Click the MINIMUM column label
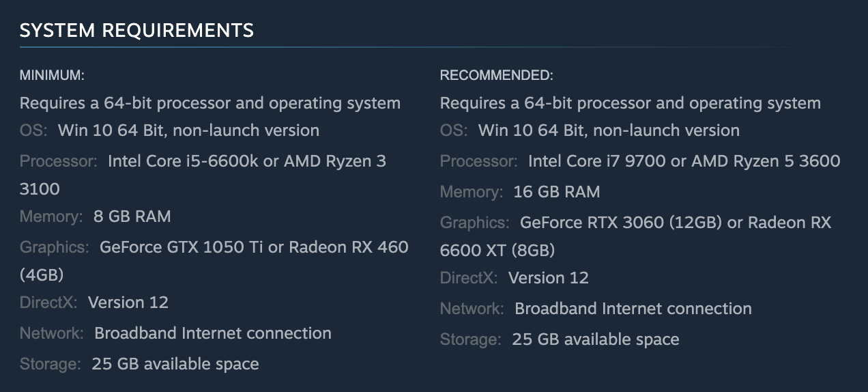 tap(52, 75)
